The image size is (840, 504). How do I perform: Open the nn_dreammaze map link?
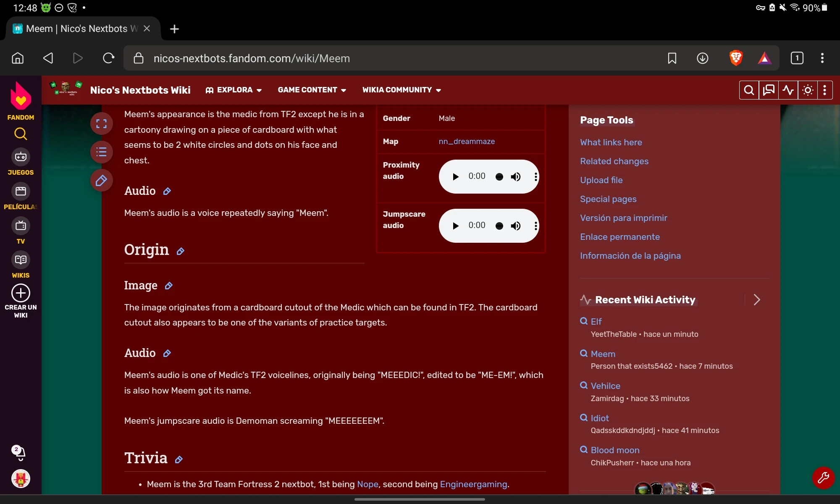click(x=467, y=142)
